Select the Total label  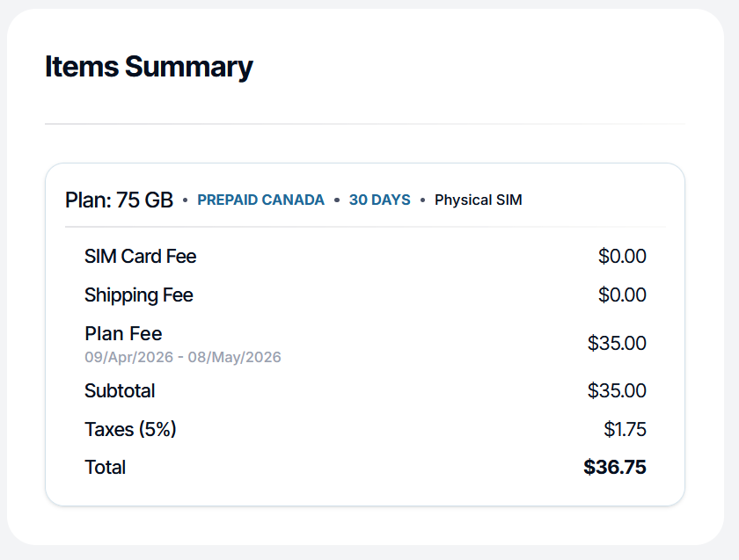(105, 468)
